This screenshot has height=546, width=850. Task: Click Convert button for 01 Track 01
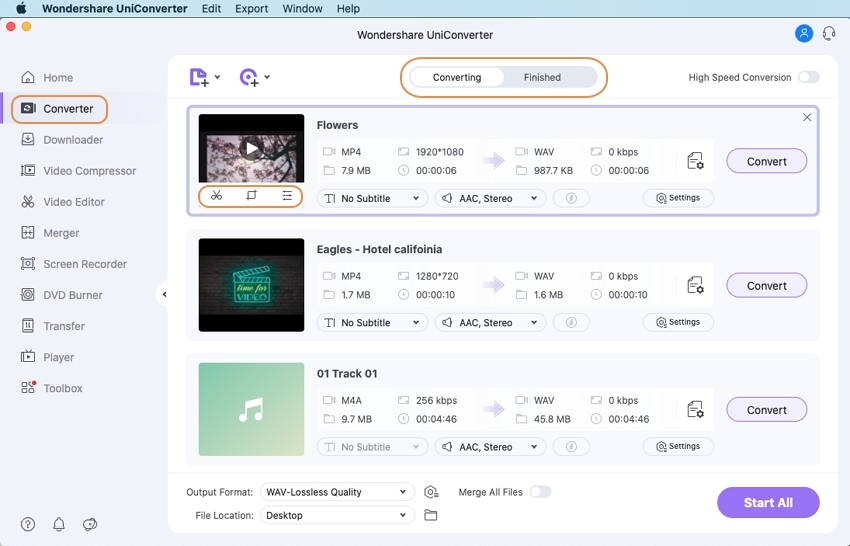[766, 410]
